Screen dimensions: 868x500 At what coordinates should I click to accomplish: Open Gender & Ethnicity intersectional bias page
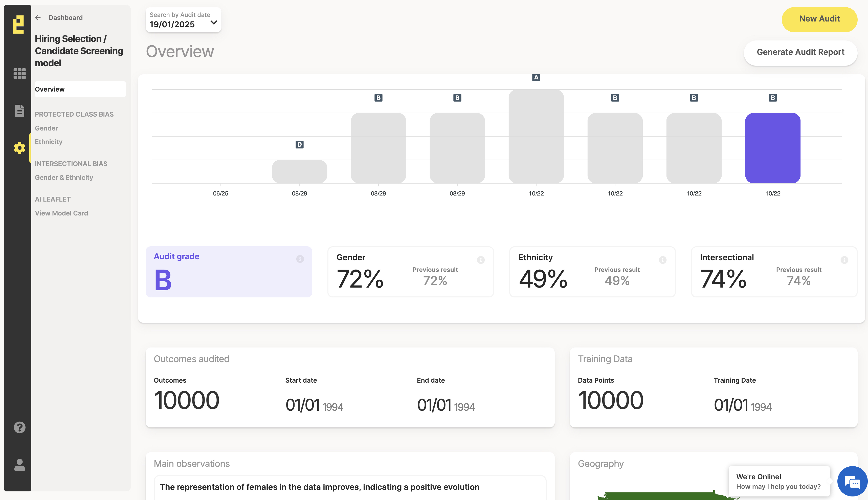coord(64,178)
